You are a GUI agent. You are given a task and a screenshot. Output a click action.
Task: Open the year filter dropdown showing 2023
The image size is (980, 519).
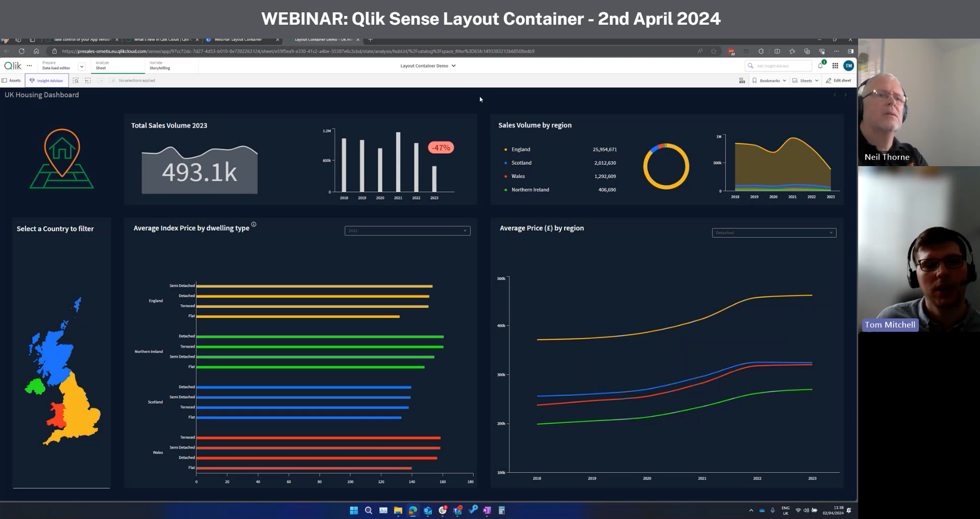point(407,231)
